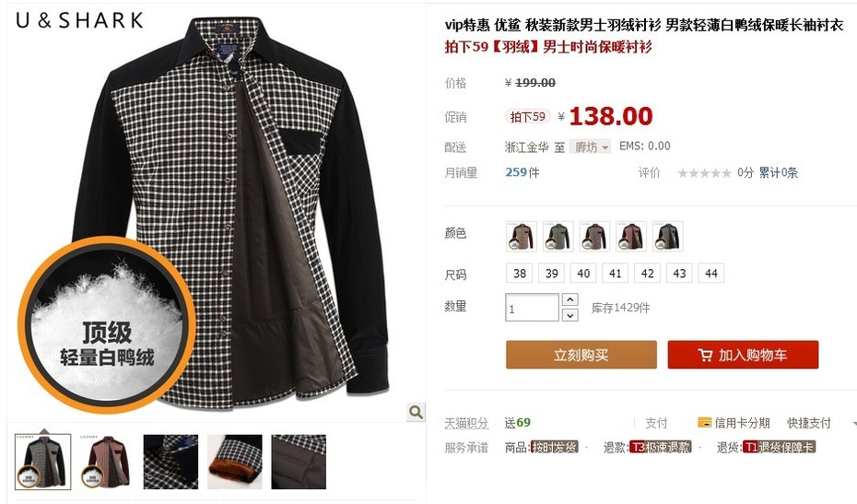The image size is (857, 504).
Task: Click the quantity input field
Action: tap(532, 308)
